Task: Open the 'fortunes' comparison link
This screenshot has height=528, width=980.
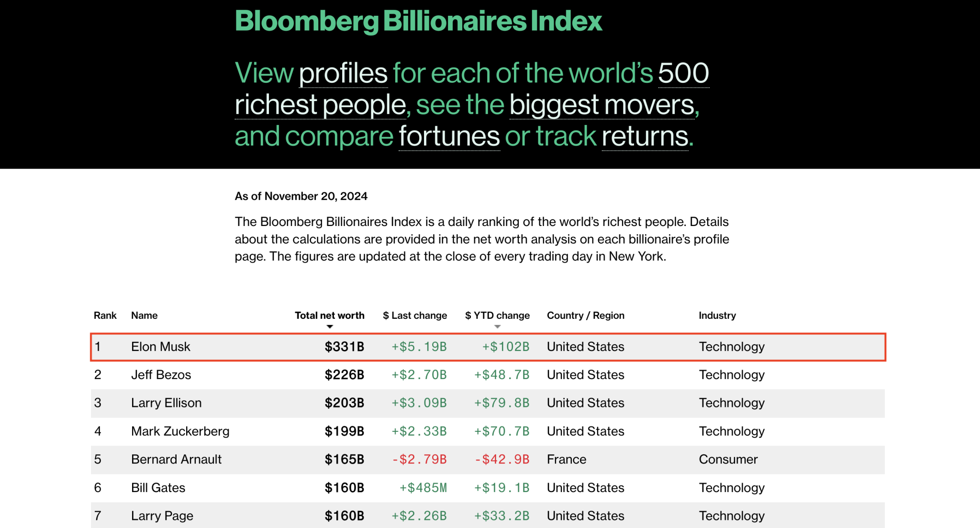Action: (x=449, y=136)
